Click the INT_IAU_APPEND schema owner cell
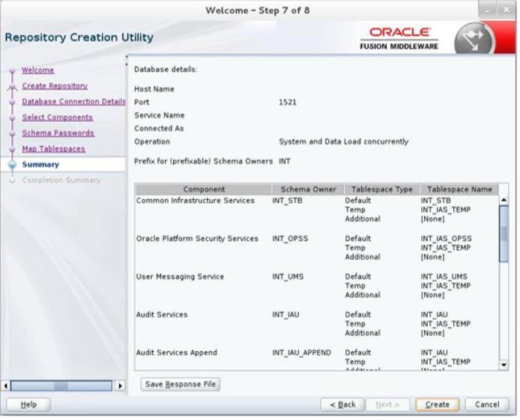 [x=301, y=353]
